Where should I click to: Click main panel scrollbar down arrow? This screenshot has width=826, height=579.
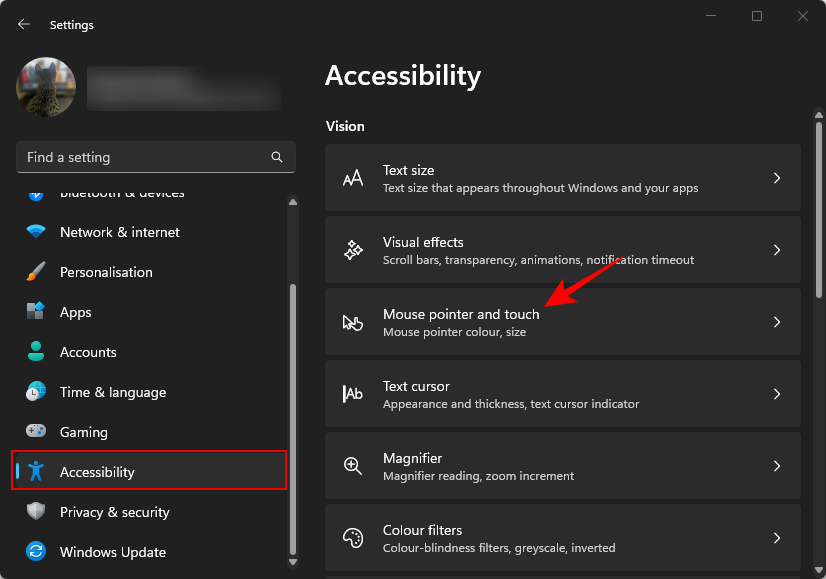[x=819, y=570]
